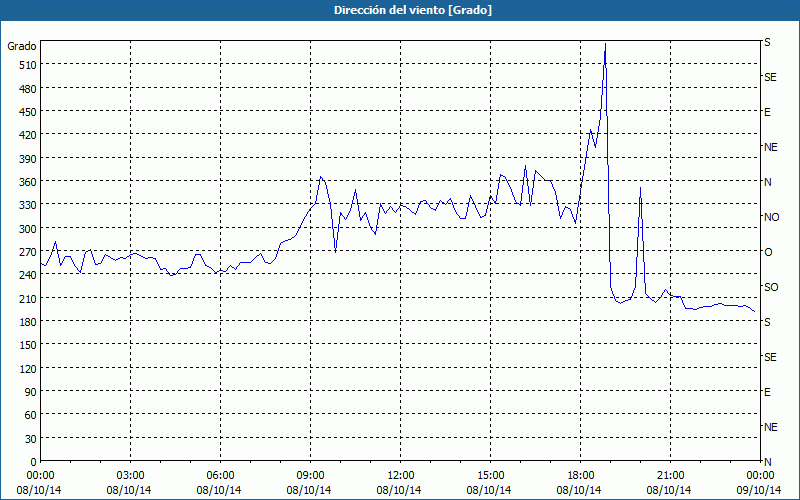Viewport: 800px width, 500px height.
Task: Pick the 390 y-axis tick label
Action: [x=29, y=159]
